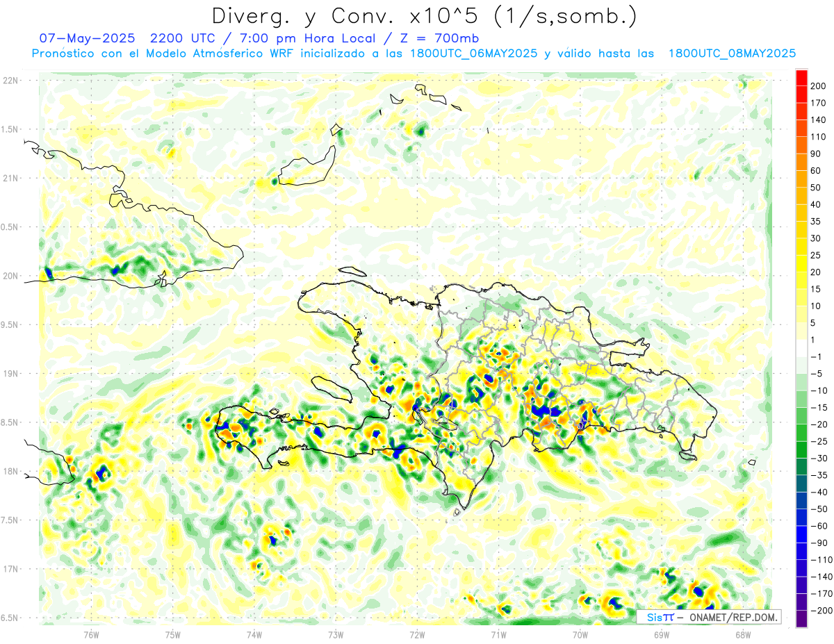Click the "70W" longitude label
This screenshot has width=834, height=644.
(580, 634)
